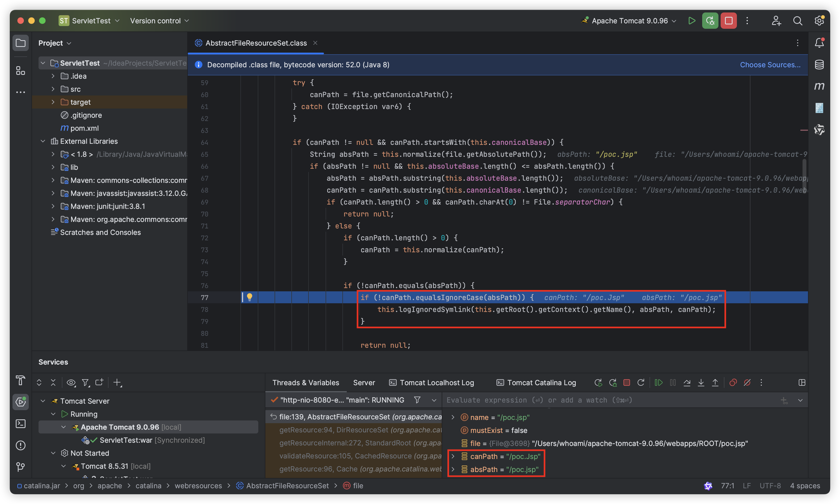
Task: Switch to the Server tab
Action: point(364,383)
